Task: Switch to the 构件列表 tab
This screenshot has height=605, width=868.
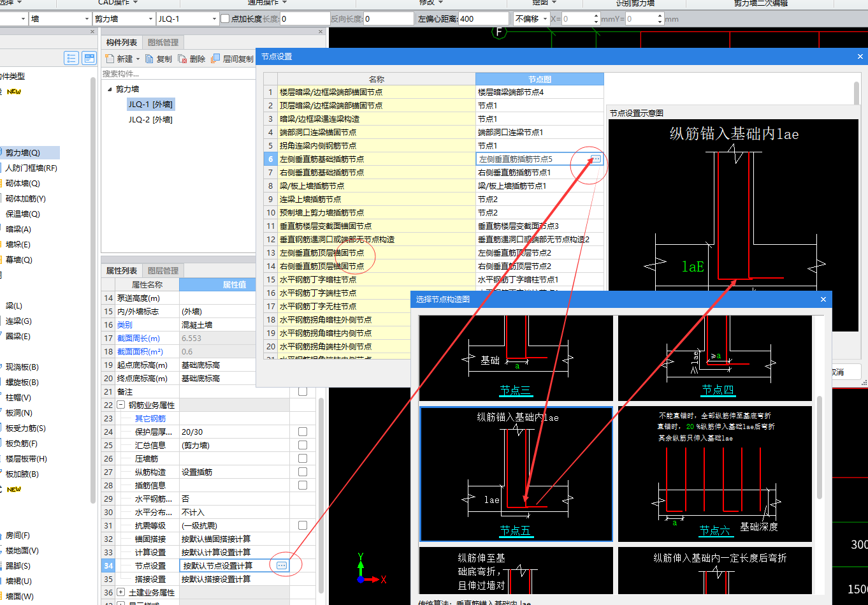Action: (x=122, y=42)
